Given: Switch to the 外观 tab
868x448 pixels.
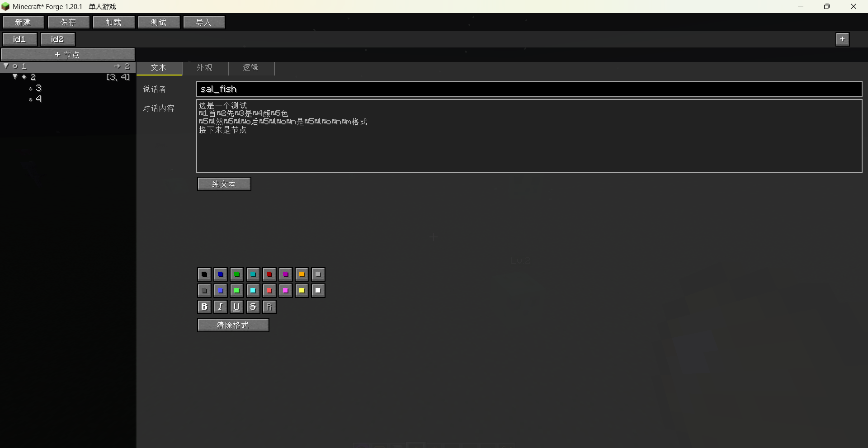Looking at the screenshot, I should tap(205, 68).
